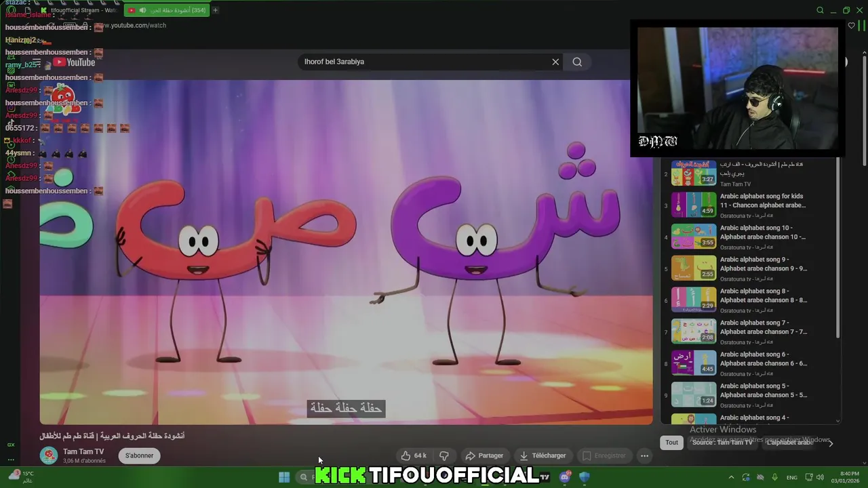
Task: Click the Arabic video title below player
Action: point(112,436)
